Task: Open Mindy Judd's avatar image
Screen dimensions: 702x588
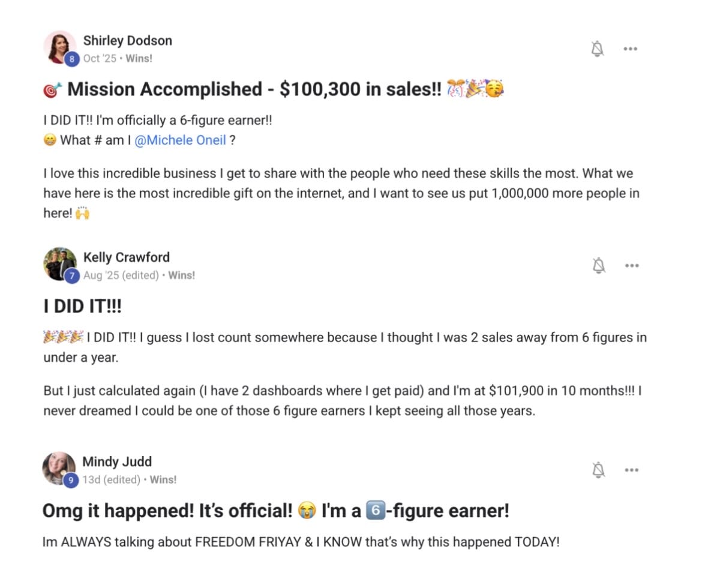Action: tap(58, 467)
